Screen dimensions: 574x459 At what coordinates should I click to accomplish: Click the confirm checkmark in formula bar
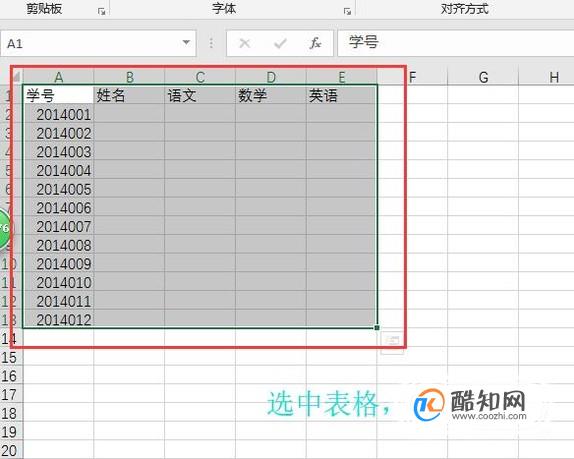coord(280,44)
